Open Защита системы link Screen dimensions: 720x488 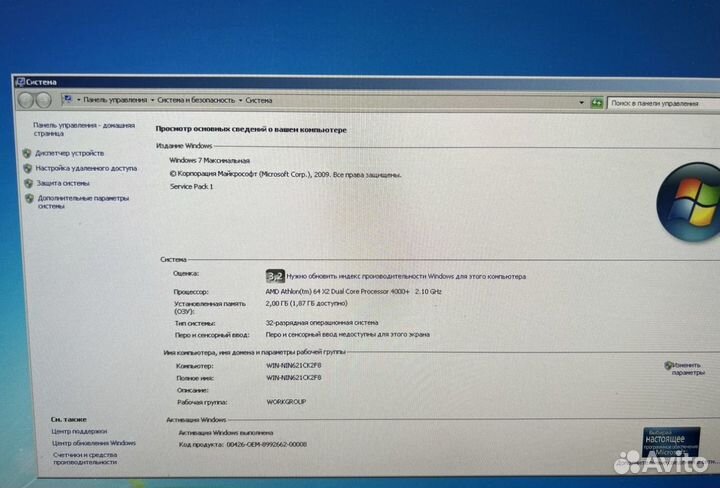pyautogui.click(x=63, y=183)
